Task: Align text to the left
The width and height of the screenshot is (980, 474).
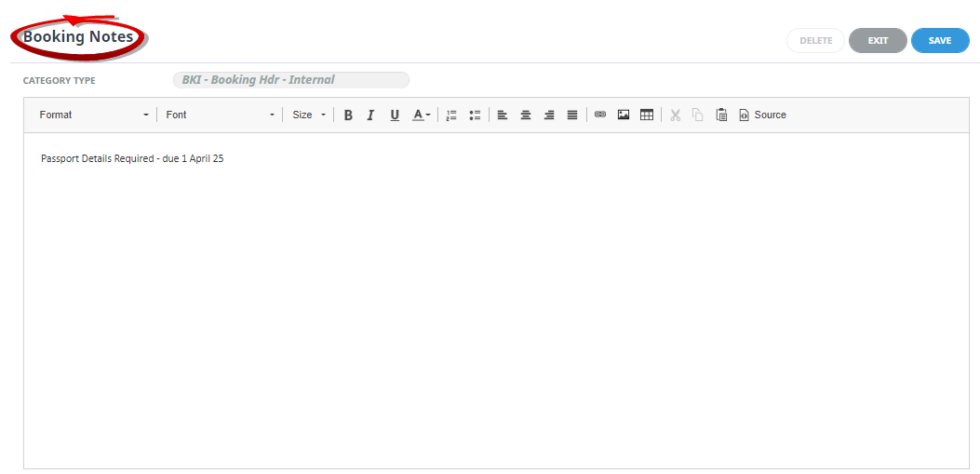Action: [x=503, y=115]
